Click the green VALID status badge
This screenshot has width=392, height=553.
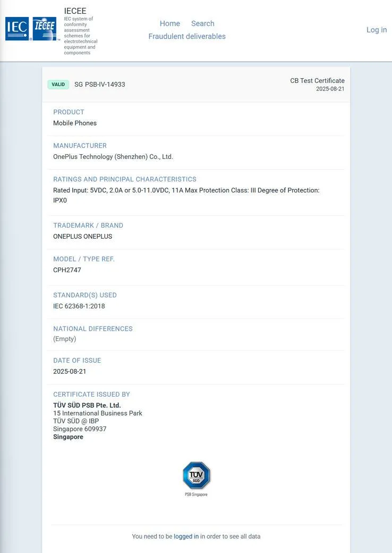(58, 85)
